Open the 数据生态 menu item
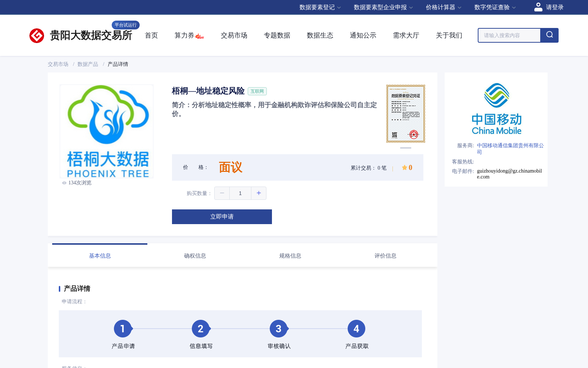The height and width of the screenshot is (368, 588). (320, 35)
